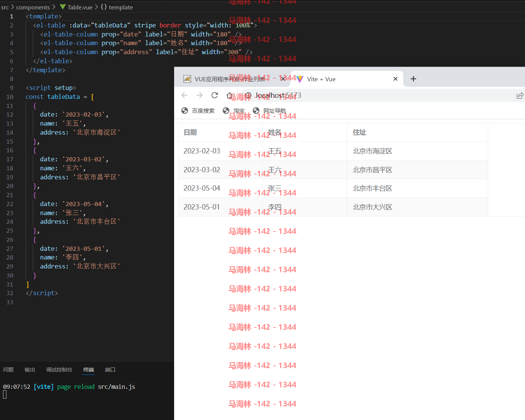
Task: Open a new browser tab
Action: [413, 79]
